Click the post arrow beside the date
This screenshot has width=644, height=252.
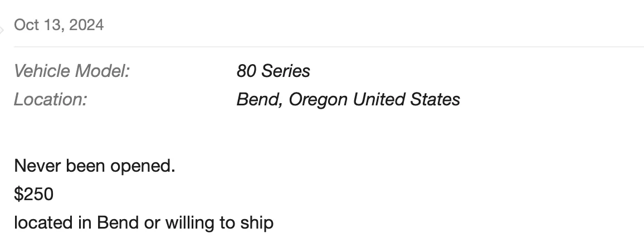click(x=2, y=30)
